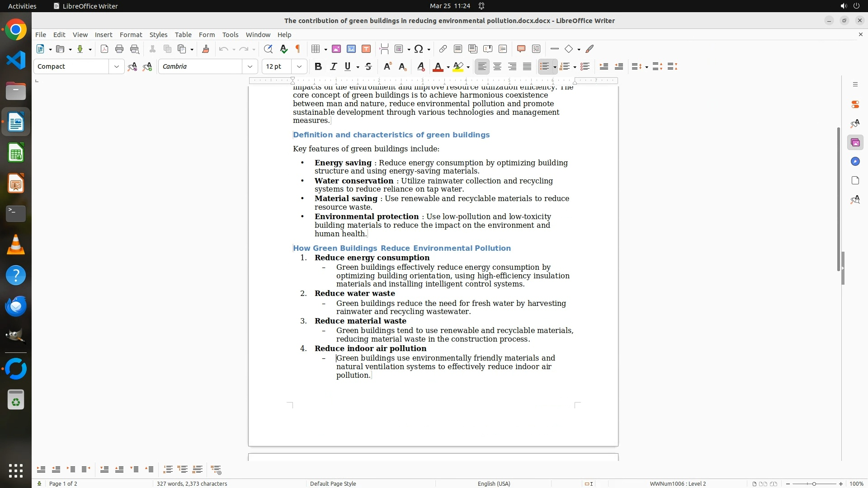Open the Tools menu
868x488 pixels.
230,35
